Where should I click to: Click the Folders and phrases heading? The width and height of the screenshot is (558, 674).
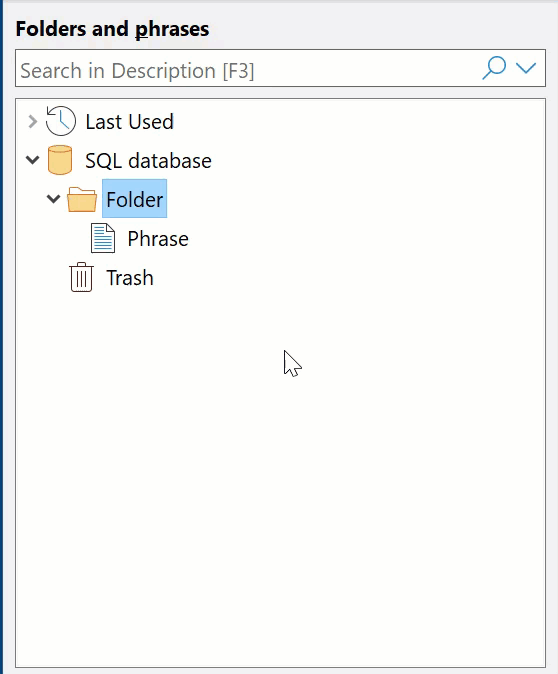[x=112, y=29]
